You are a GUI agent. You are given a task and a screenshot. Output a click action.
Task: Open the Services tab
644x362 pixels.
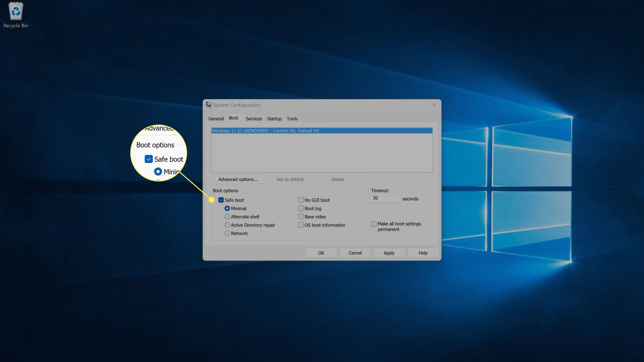[x=254, y=119]
